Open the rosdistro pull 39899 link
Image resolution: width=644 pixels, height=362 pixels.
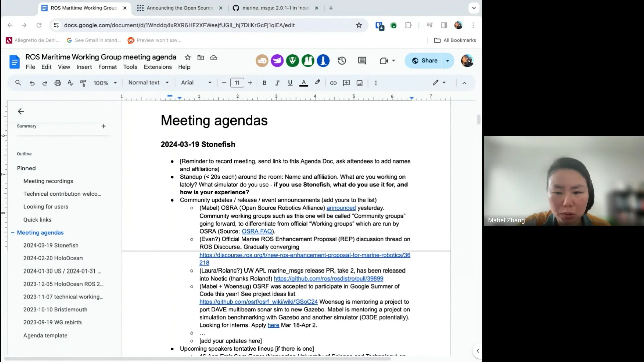(x=329, y=279)
